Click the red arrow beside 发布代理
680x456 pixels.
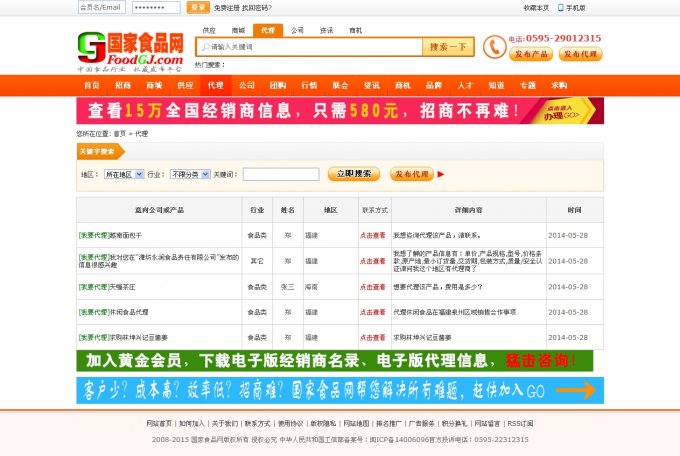[x=441, y=174]
